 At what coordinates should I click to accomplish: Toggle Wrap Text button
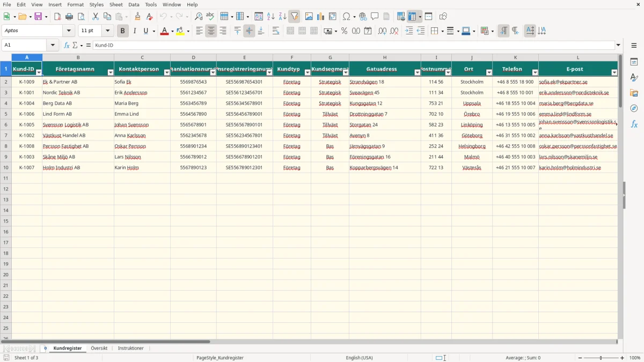tap(276, 31)
